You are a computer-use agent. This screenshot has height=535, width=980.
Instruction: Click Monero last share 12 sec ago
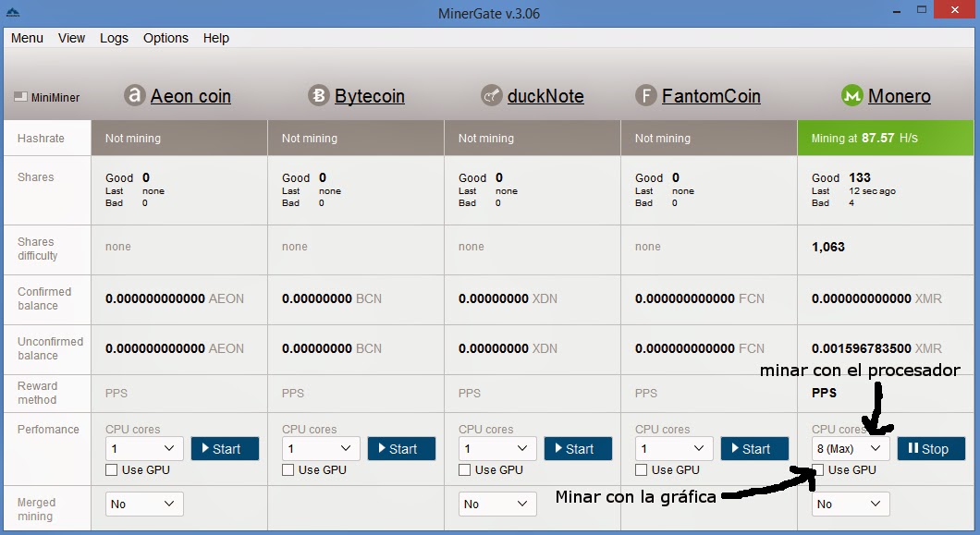coord(872,191)
